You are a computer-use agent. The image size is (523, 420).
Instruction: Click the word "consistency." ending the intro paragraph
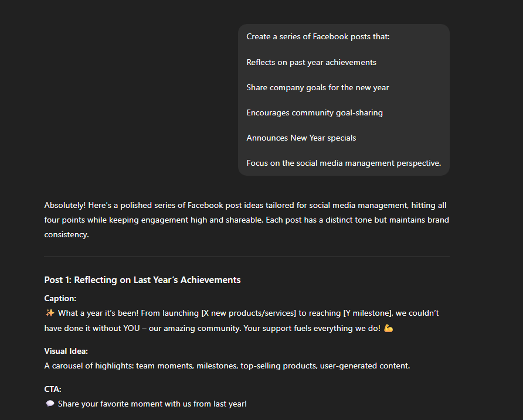pos(67,235)
